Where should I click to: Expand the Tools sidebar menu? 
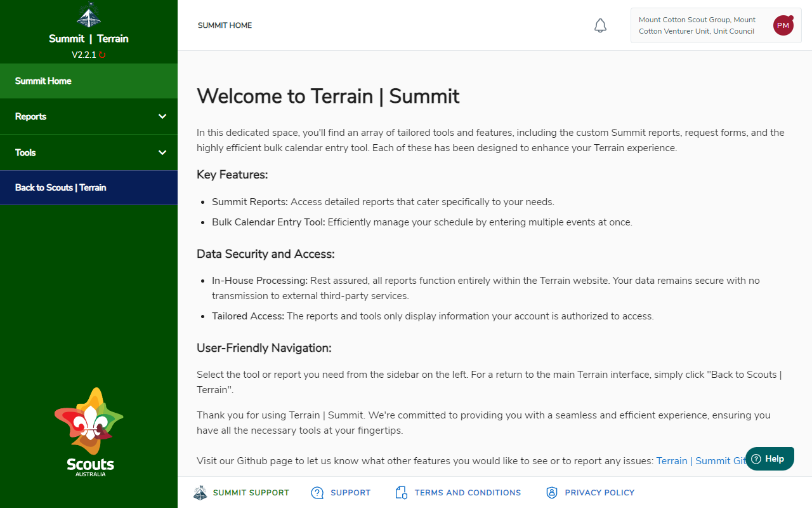(x=89, y=152)
